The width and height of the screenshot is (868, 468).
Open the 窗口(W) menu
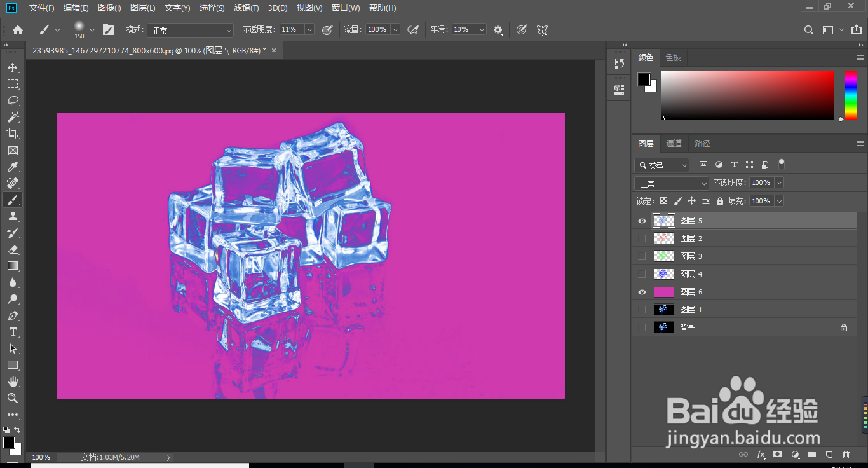346,8
